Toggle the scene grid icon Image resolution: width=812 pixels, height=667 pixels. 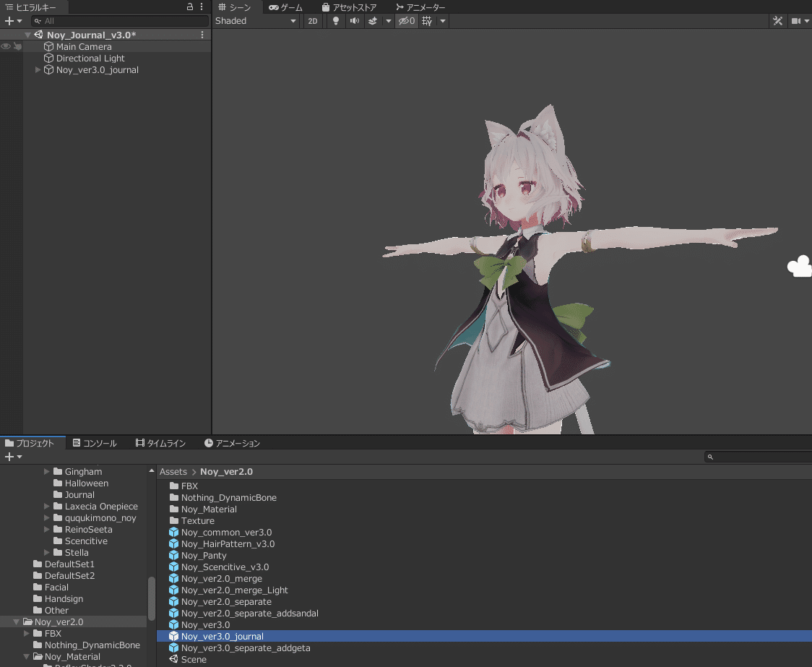tap(427, 21)
